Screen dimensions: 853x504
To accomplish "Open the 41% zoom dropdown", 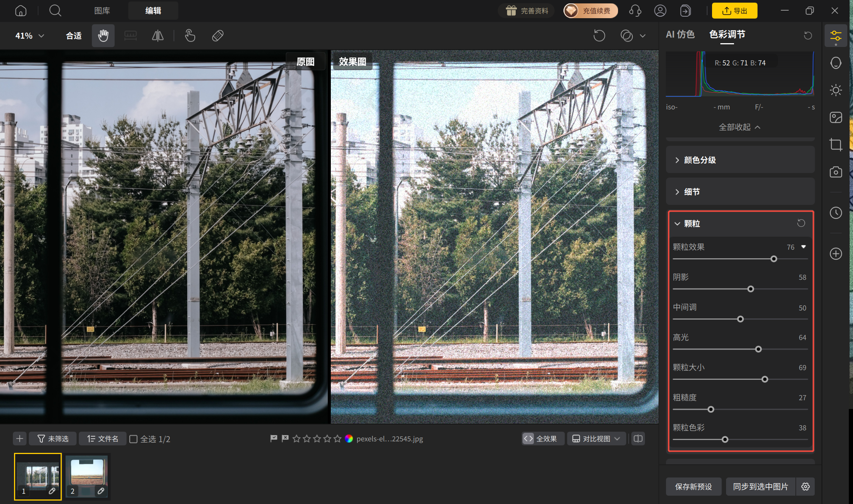I will click(30, 36).
